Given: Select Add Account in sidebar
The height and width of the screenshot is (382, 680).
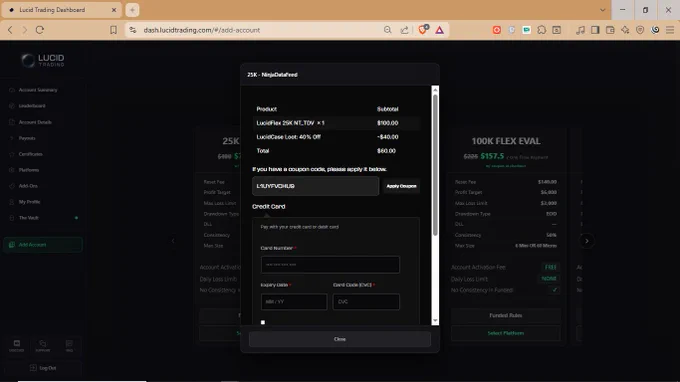Looking at the screenshot, I should click(42, 245).
